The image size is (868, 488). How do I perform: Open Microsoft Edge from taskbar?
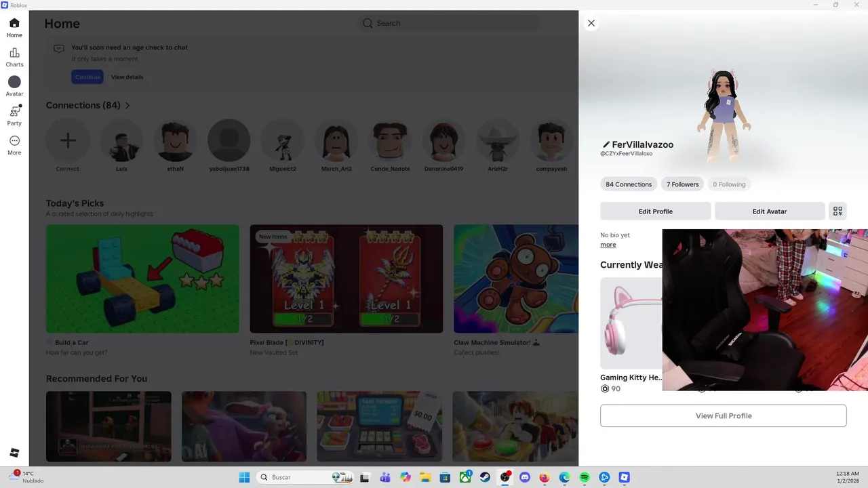tap(565, 477)
